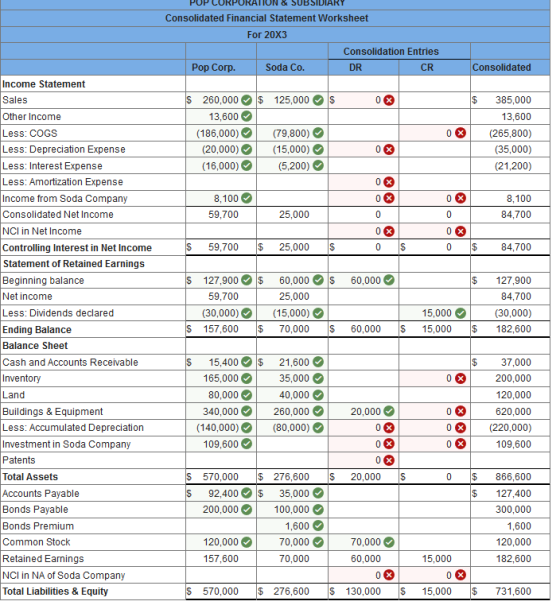Click Pop Corp. Investment in Soda Company 109,600 cell
Image resolution: width=560 pixels, height=609 pixels.
tap(221, 444)
